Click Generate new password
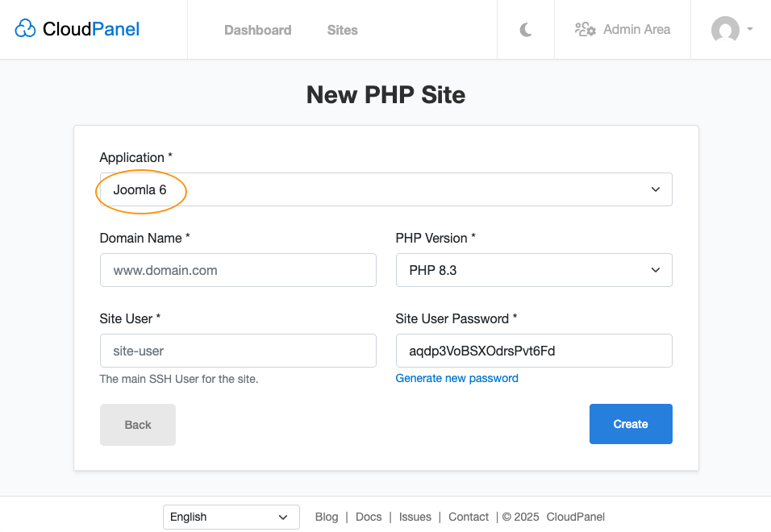The image size is (771, 532). click(456, 378)
